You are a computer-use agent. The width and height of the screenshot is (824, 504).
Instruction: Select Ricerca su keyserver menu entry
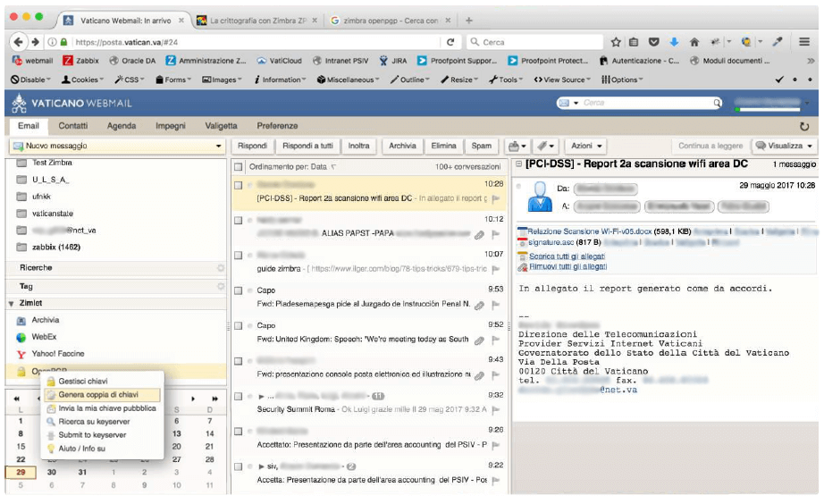click(103, 422)
